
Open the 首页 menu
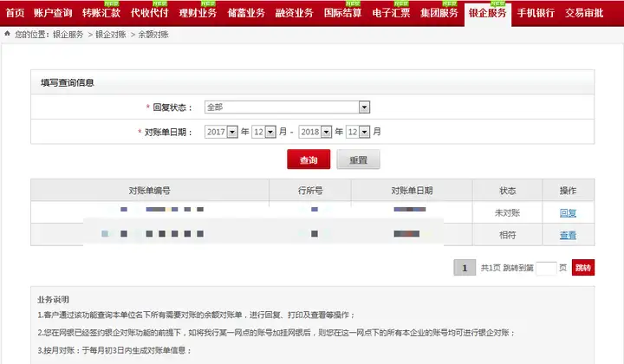(x=15, y=13)
